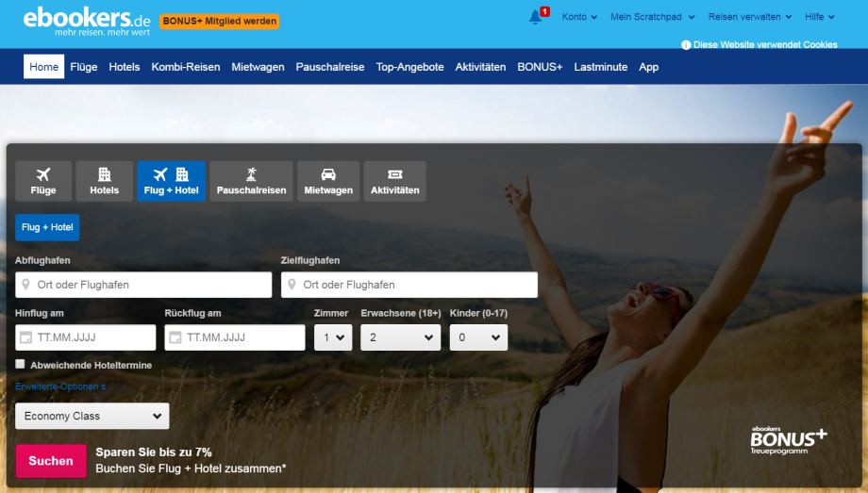Select the Hotels search tab

pyautogui.click(x=104, y=181)
